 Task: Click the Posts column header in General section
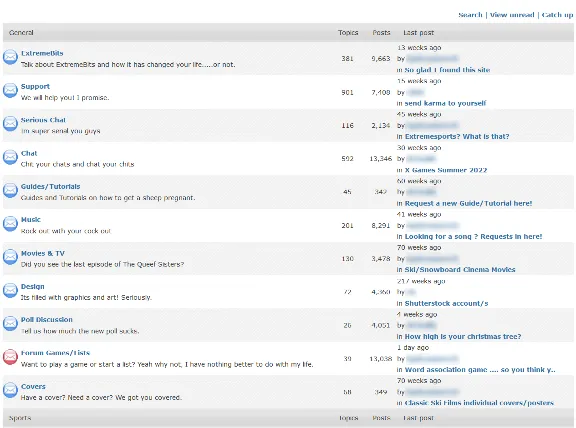point(381,33)
